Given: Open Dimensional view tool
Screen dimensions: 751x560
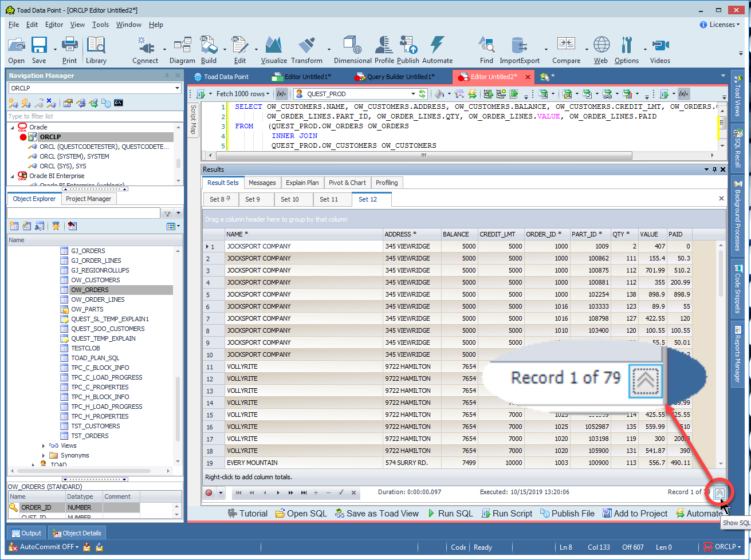Looking at the screenshot, I should coord(353,50).
